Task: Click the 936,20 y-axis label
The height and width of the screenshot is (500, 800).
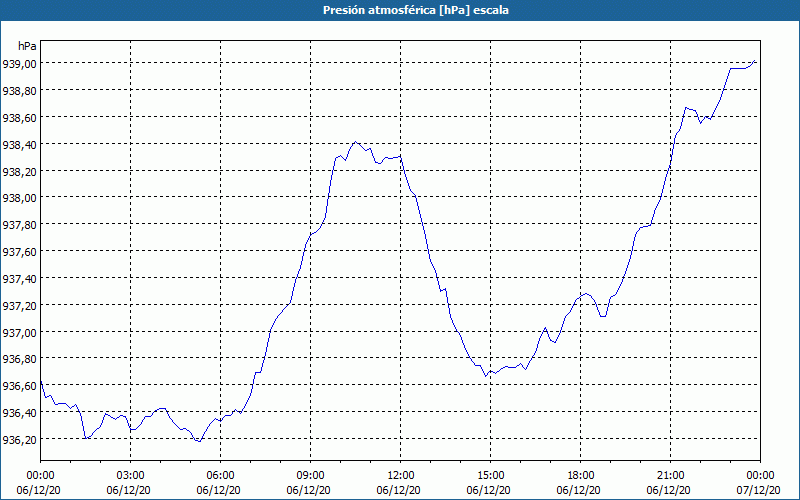Action: tap(19, 439)
